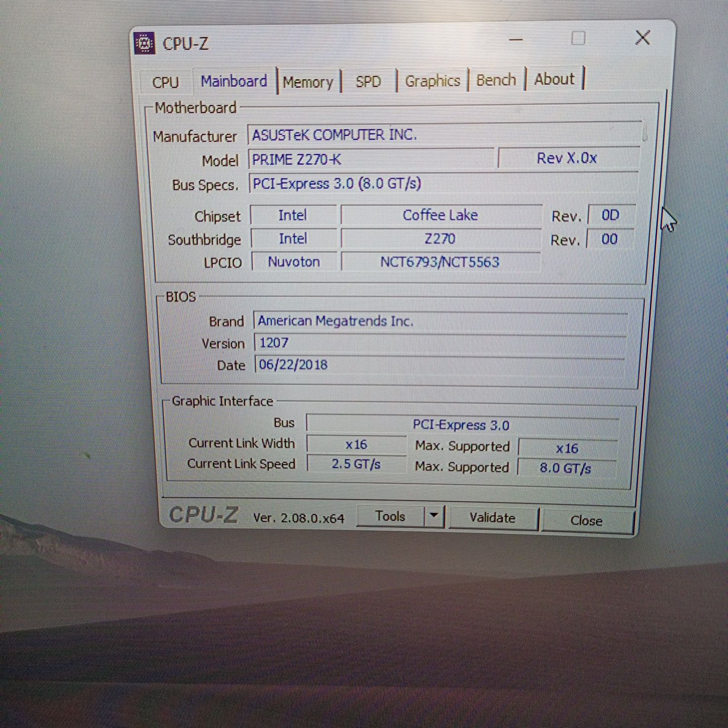Click the LPCIO model NCT6793/NCT5563
This screenshot has width=728, height=728.
(x=440, y=262)
